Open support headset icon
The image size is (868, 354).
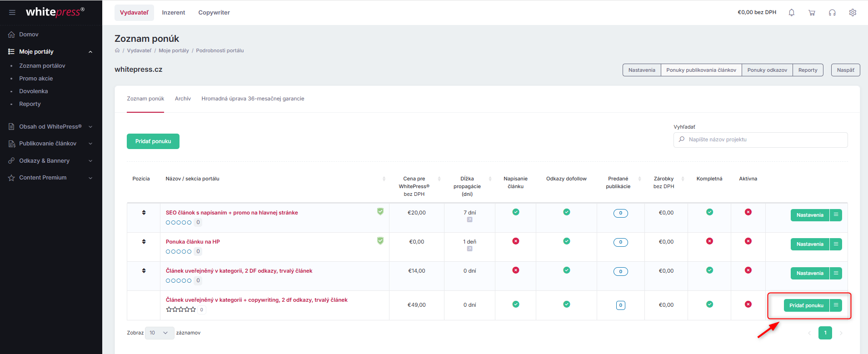click(832, 13)
